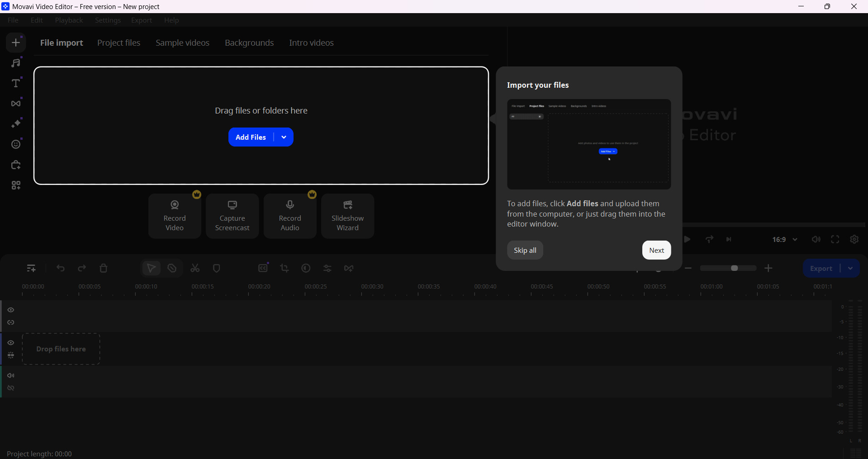Image resolution: width=868 pixels, height=459 pixels.
Task: Toggle link on the top title track
Action: (11, 323)
